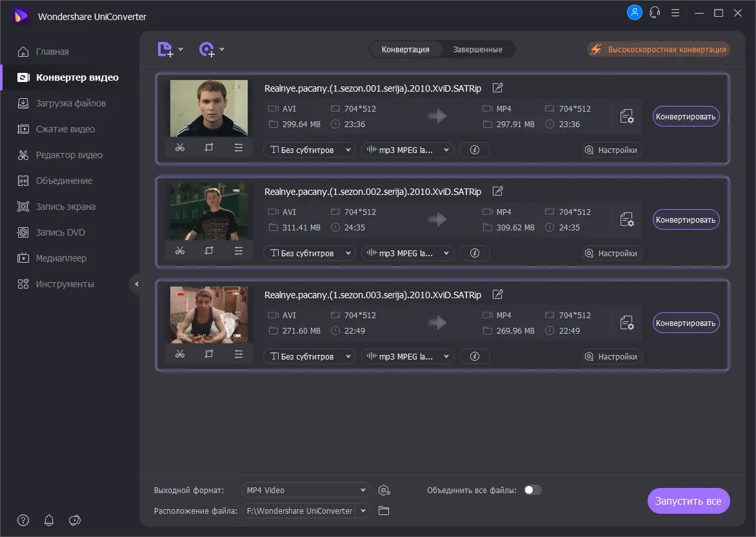756x537 pixels.
Task: Convert episode 003 with Конвертировать button
Action: 686,323
